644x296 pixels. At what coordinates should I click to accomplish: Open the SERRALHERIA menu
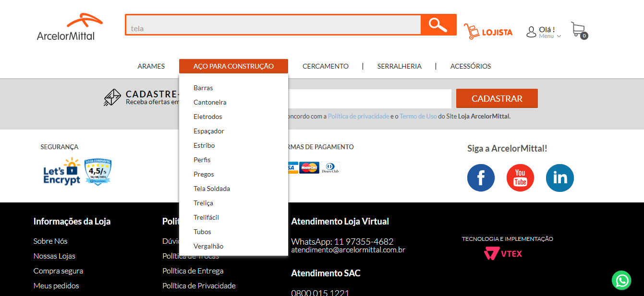pyautogui.click(x=400, y=66)
